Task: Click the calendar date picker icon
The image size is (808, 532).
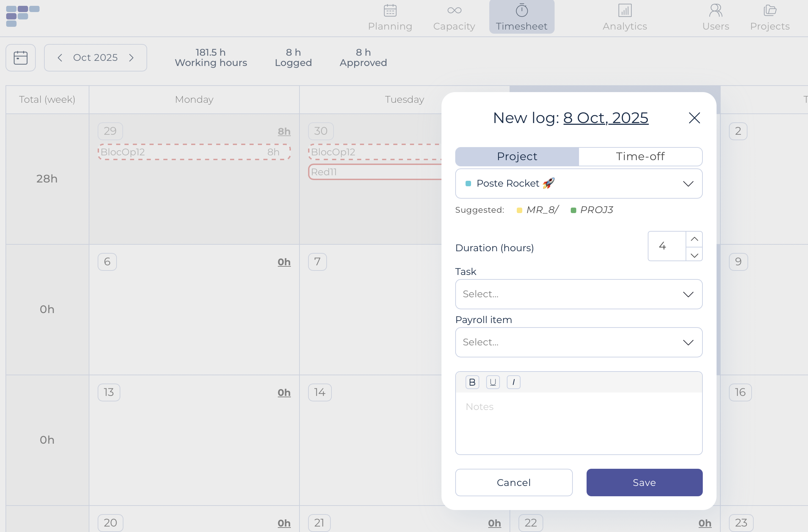Action: [x=21, y=58]
